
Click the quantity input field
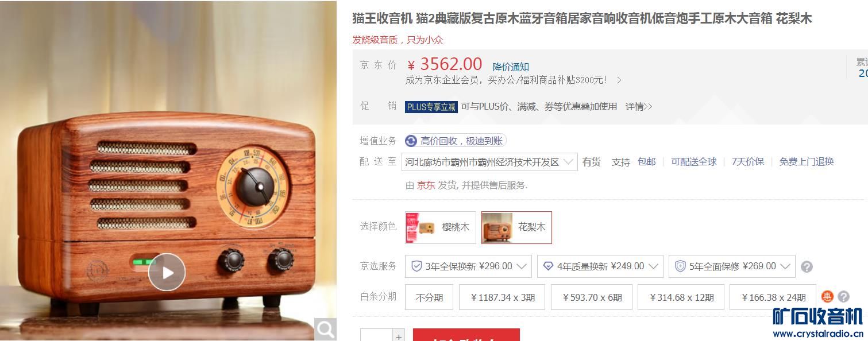tap(376, 335)
